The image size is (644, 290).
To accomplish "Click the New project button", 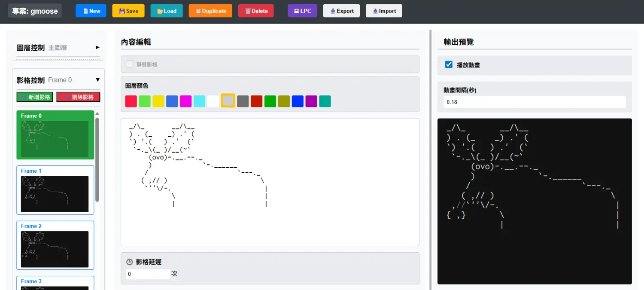I will point(91,11).
